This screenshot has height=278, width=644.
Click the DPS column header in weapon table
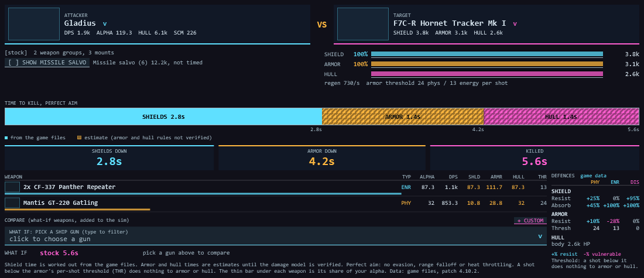click(x=453, y=177)
